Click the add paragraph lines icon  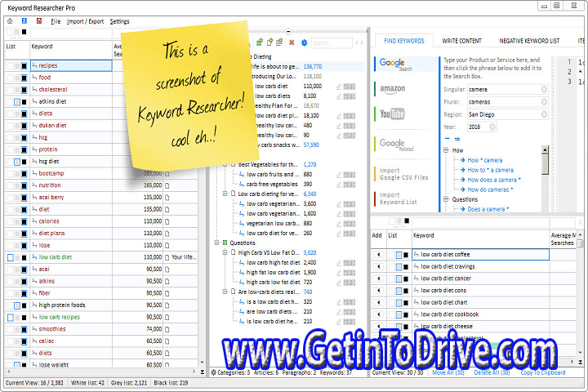[279, 42]
